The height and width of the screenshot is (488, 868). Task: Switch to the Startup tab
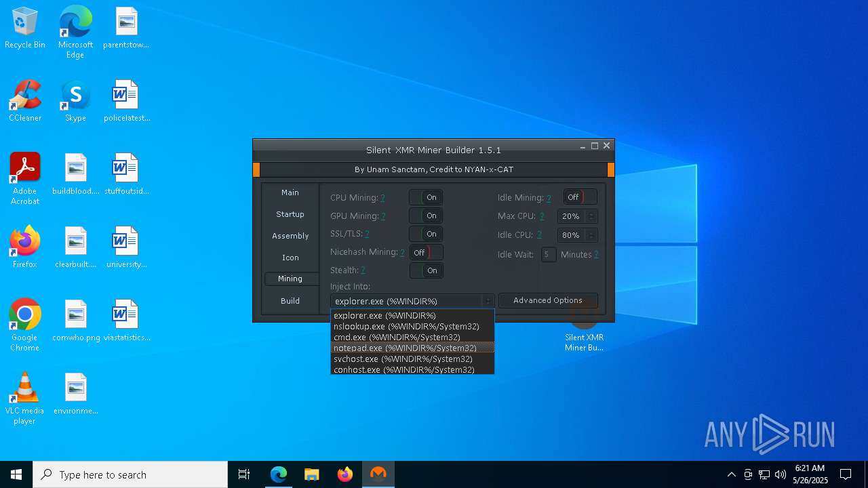[x=290, y=214]
